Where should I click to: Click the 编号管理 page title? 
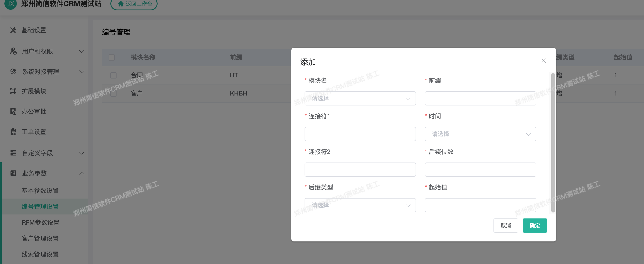point(116,32)
